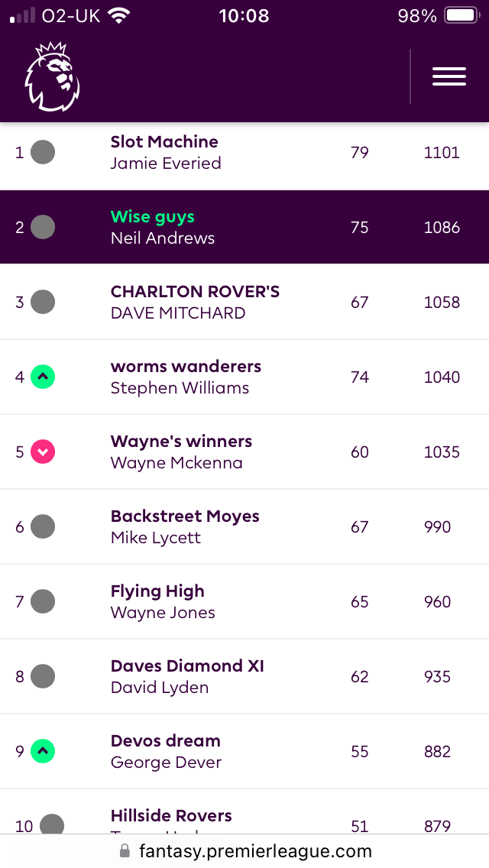Click green up-arrow icon beside worms wanderers
489x868 pixels.
(43, 377)
